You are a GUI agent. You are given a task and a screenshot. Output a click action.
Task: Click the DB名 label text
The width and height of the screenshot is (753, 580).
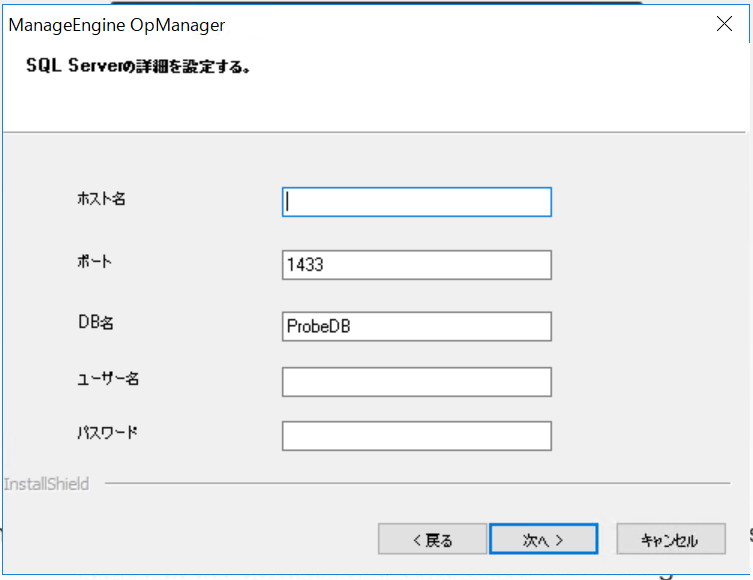96,322
